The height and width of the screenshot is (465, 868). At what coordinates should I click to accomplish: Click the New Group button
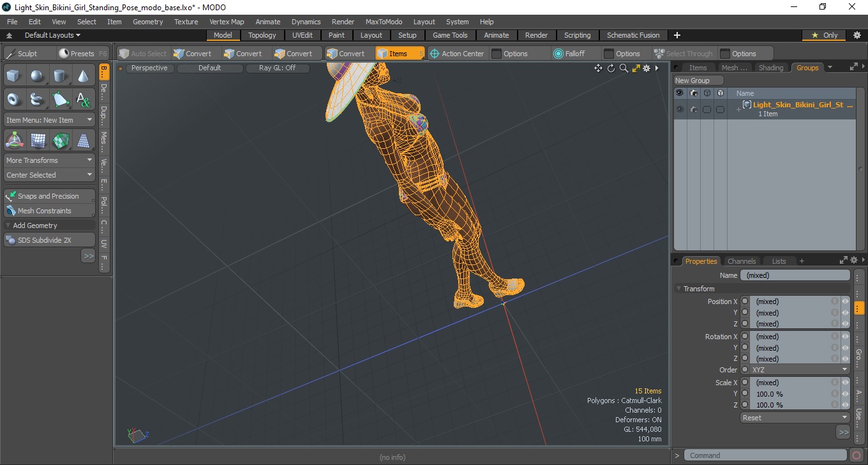(700, 80)
